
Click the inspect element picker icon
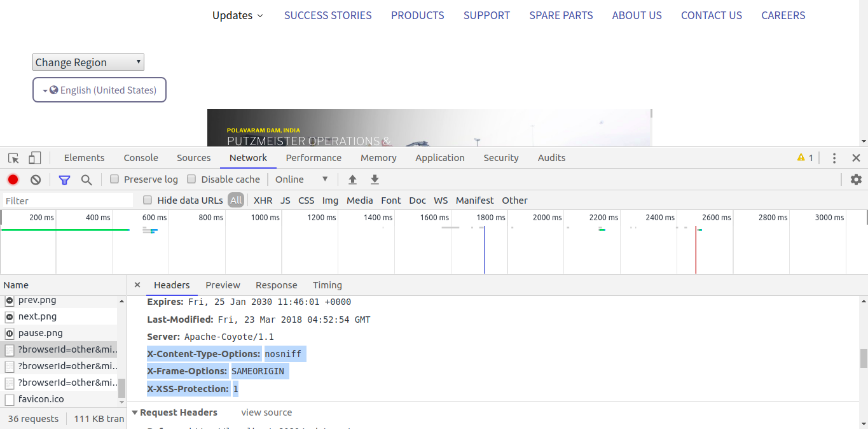click(x=13, y=158)
